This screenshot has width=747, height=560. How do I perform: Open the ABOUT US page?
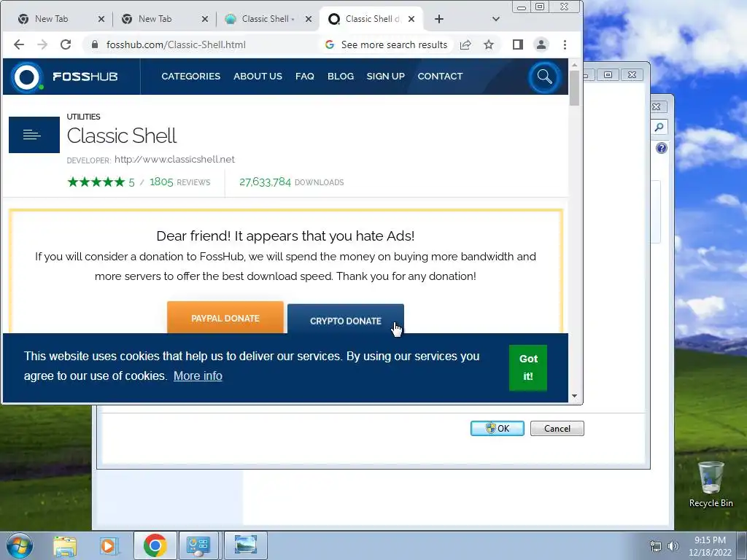pyautogui.click(x=258, y=76)
